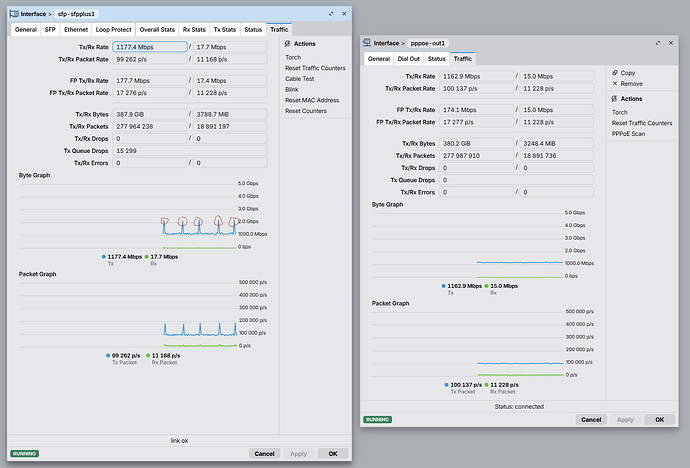The image size is (690, 468).
Task: Click Reset MAC Address action
Action: 312,100
